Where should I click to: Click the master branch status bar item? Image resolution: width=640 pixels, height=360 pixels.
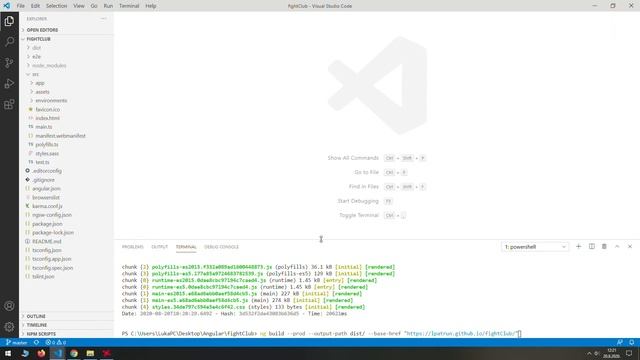pos(16,342)
